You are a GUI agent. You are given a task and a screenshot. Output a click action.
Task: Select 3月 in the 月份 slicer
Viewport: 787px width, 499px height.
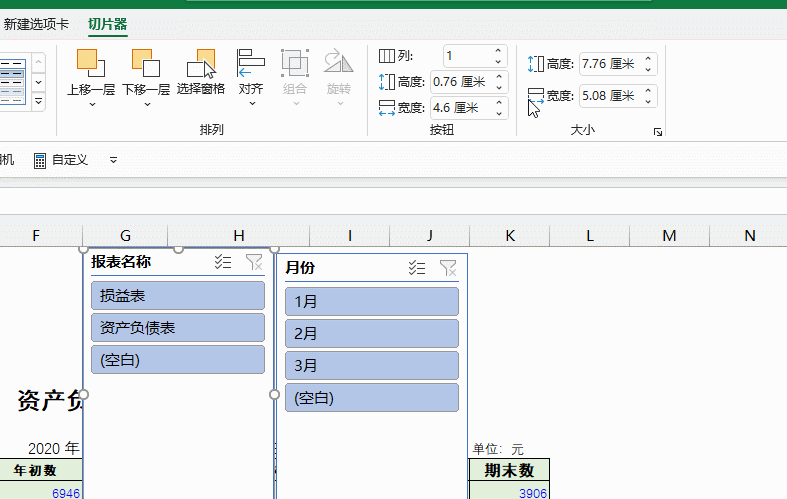(371, 365)
